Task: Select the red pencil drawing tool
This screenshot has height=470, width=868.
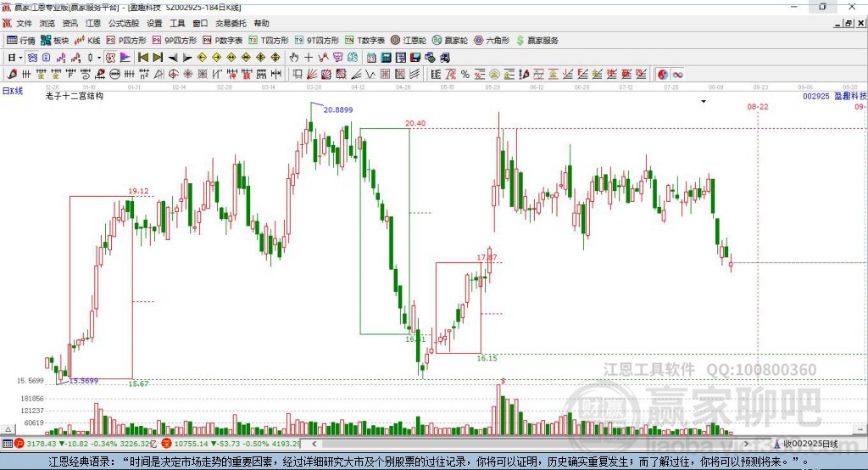Action: (x=12, y=75)
